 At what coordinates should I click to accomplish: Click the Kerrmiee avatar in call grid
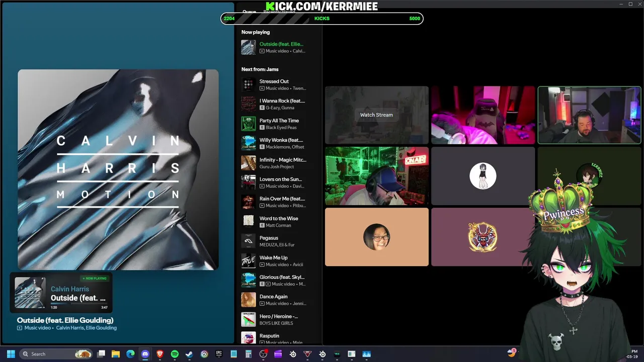589,176
